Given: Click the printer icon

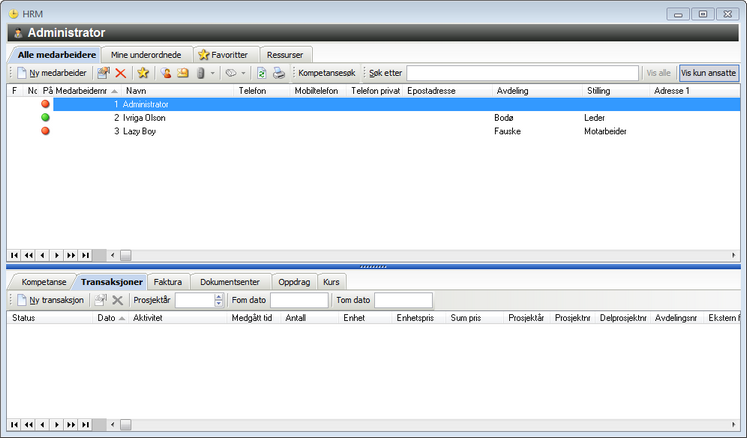Looking at the screenshot, I should coord(279,73).
